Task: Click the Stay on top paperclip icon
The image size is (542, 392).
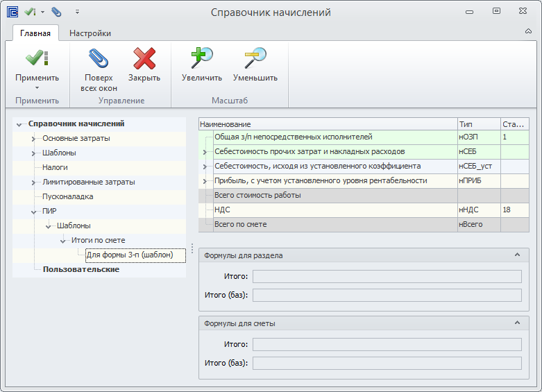Action: coord(99,58)
